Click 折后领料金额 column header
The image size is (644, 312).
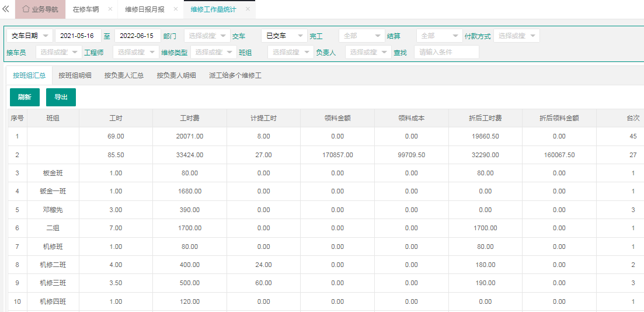(559, 119)
